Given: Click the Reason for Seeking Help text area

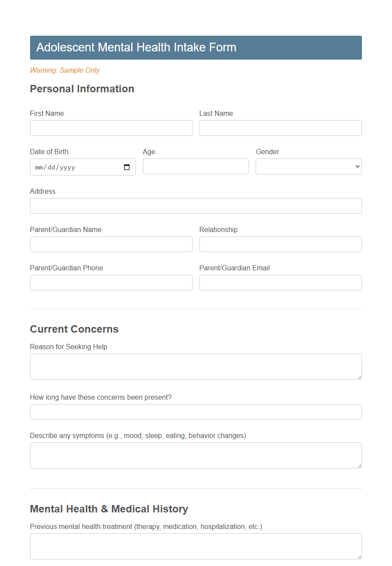Looking at the screenshot, I should coord(196,366).
